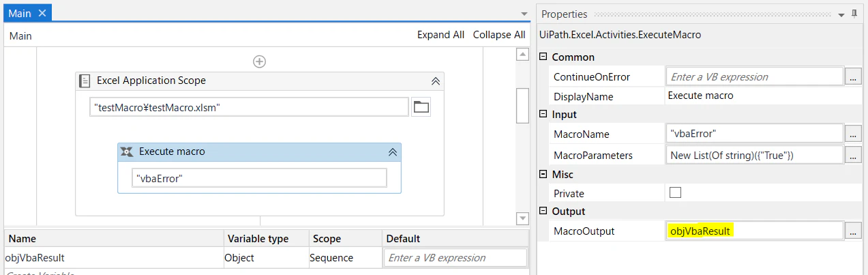Click Expand All in the designer
The width and height of the screenshot is (868, 275).
[440, 35]
